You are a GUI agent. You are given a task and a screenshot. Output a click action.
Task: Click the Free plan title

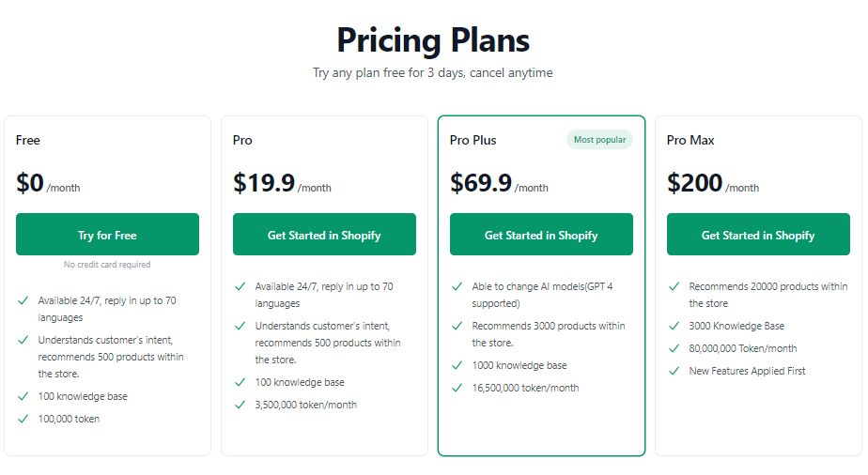[27, 141]
